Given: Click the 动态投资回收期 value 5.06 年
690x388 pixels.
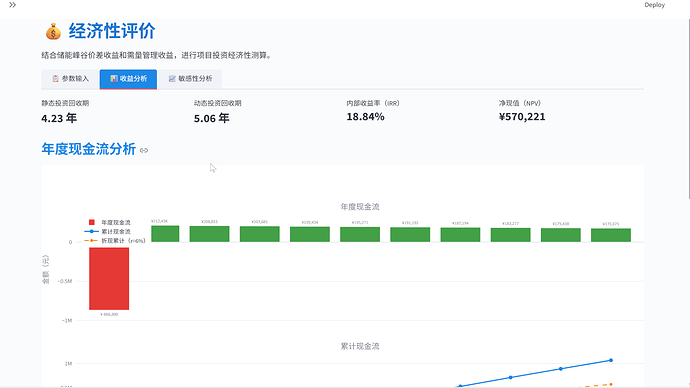Looking at the screenshot, I should pyautogui.click(x=212, y=118).
